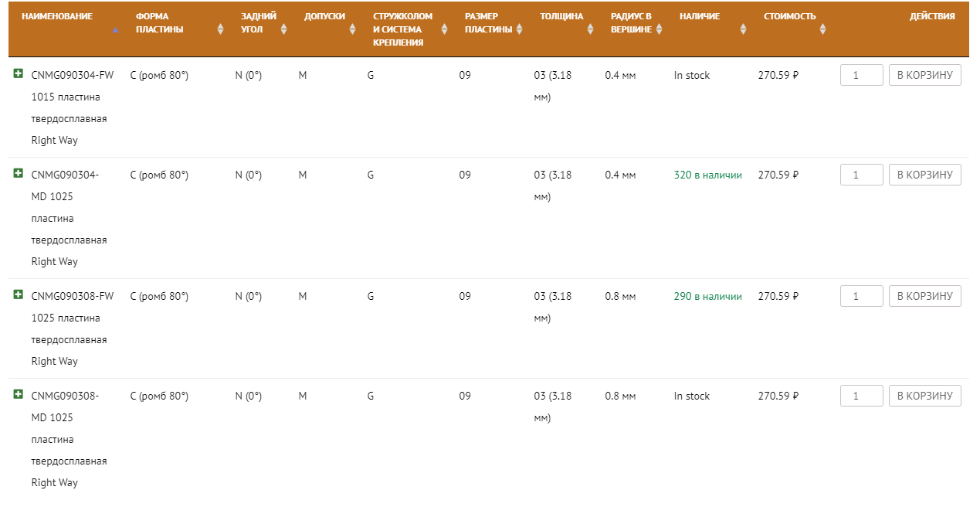Expand the CNMG090308-FW 1025 row details
The height and width of the screenshot is (507, 980).
coord(18,295)
